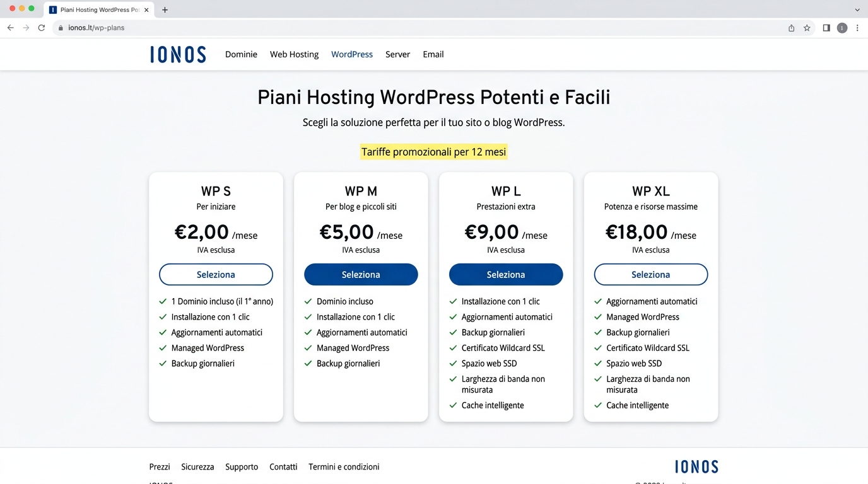Open the Server menu item
This screenshot has height=484, width=868.
pyautogui.click(x=397, y=54)
